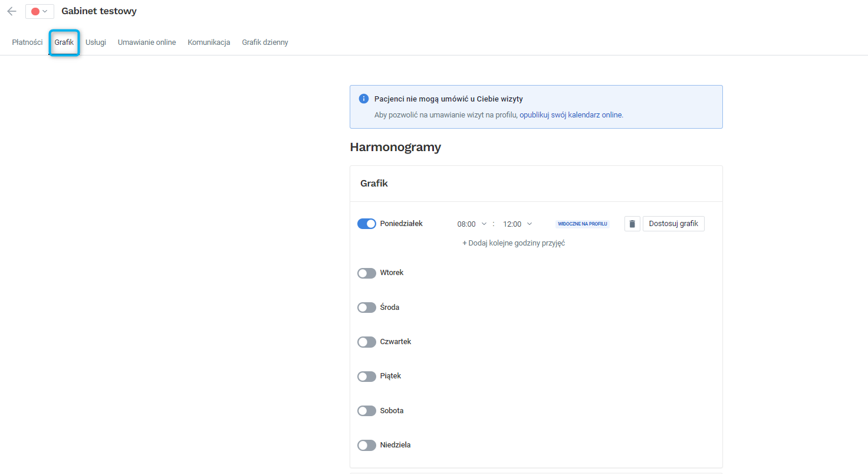Screen dimensions: 868x474
Task: Enable the Wtorek schedule toggle
Action: (x=366, y=273)
